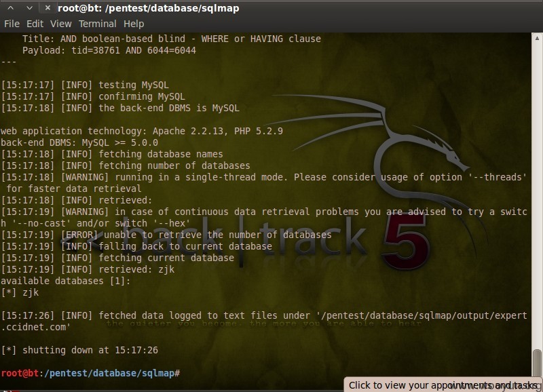The width and height of the screenshot is (543, 392).
Task: Click the line 'the back-end DBMS is MySQL'
Action: click(x=120, y=109)
